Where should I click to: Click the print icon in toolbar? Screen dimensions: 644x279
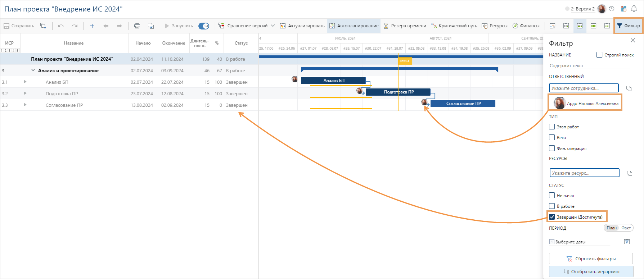137,26
